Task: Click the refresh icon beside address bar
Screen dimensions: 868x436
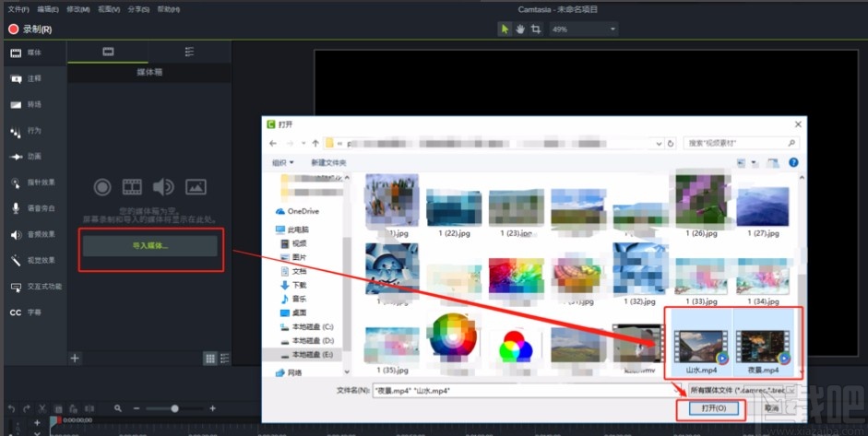Action: tap(671, 143)
